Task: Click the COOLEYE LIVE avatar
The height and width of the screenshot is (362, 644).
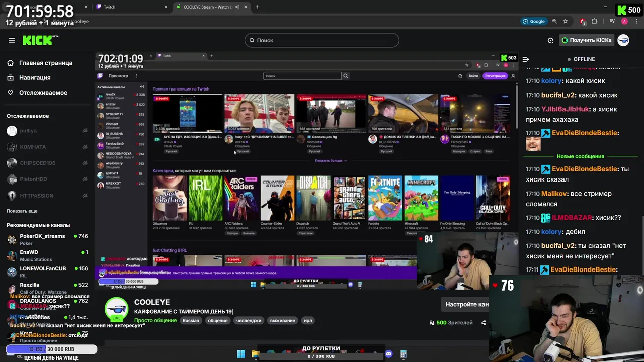Action: [x=116, y=310]
